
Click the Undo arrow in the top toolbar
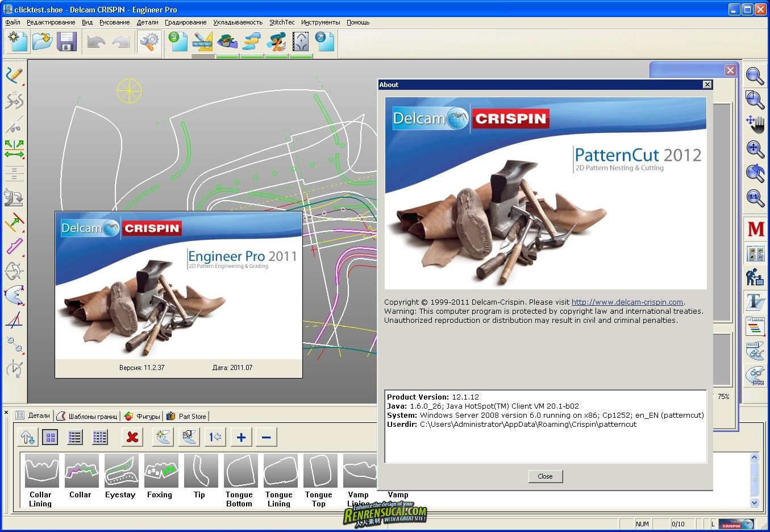click(x=97, y=41)
